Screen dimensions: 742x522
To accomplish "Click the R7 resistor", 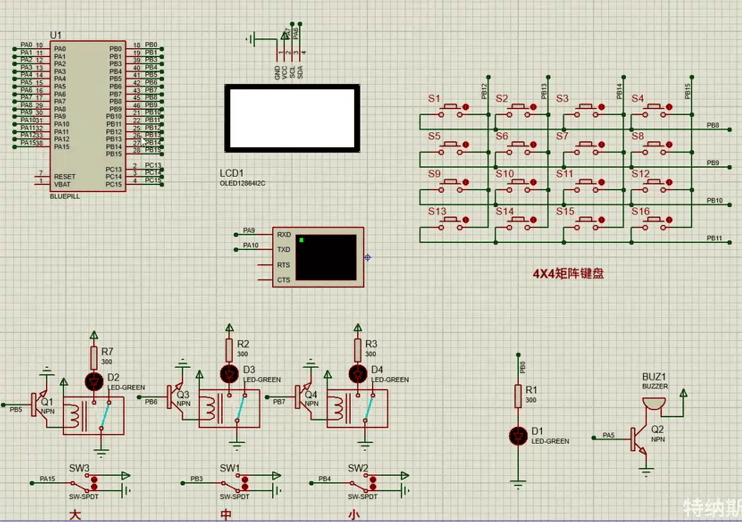I will click(x=95, y=356).
